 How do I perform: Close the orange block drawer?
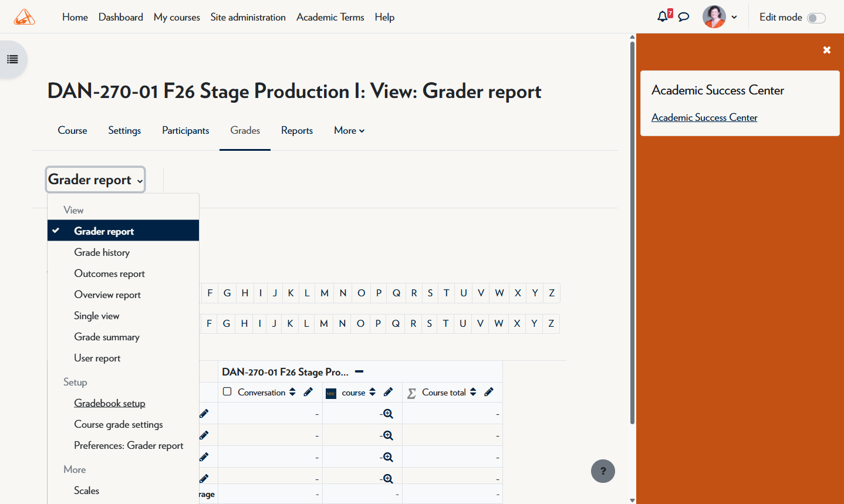tap(827, 50)
